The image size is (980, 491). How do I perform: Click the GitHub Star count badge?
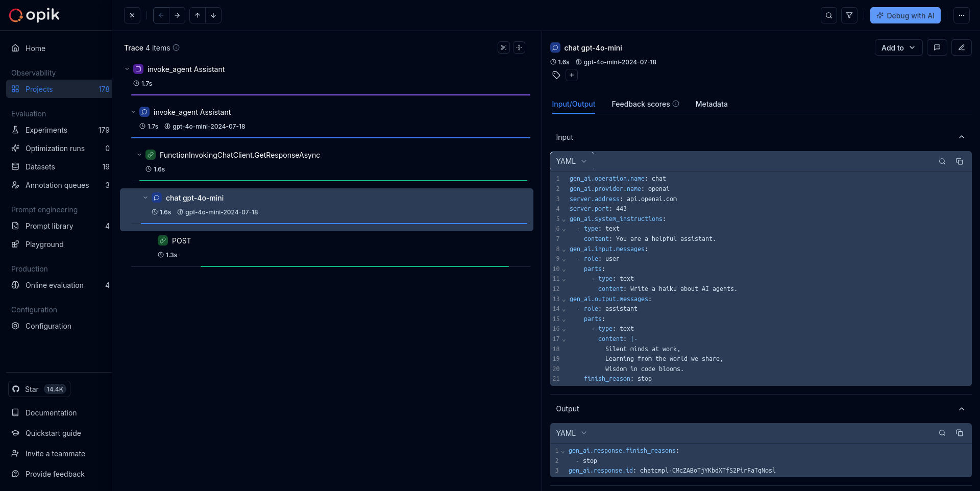[x=55, y=389]
